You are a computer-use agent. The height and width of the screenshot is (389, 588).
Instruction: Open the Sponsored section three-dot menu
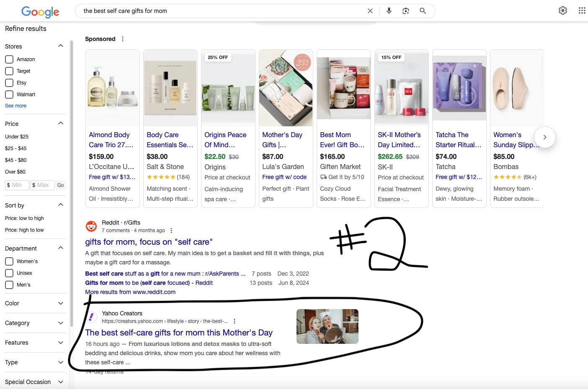[123, 39]
